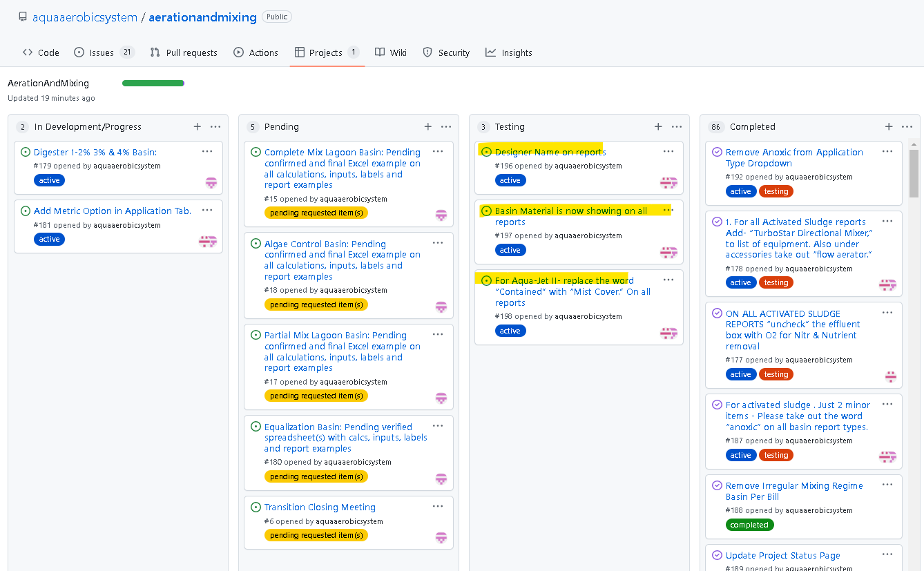This screenshot has width=924, height=571.
Task: Click the avatar on the Designer Name on reports card
Action: click(x=668, y=182)
